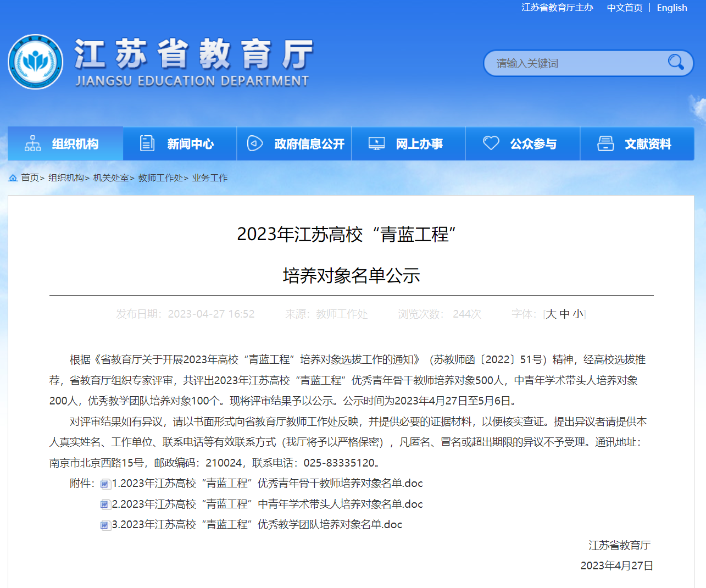Image resolution: width=706 pixels, height=588 pixels.
Task: Click the circular icon beside 政府信息公开
Action: 255,143
